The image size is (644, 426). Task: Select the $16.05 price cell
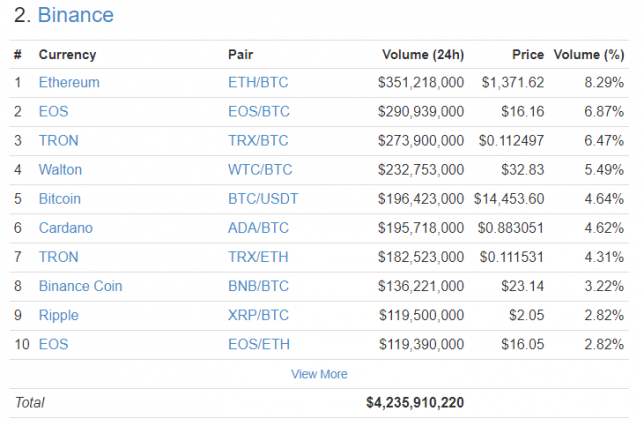tap(522, 345)
